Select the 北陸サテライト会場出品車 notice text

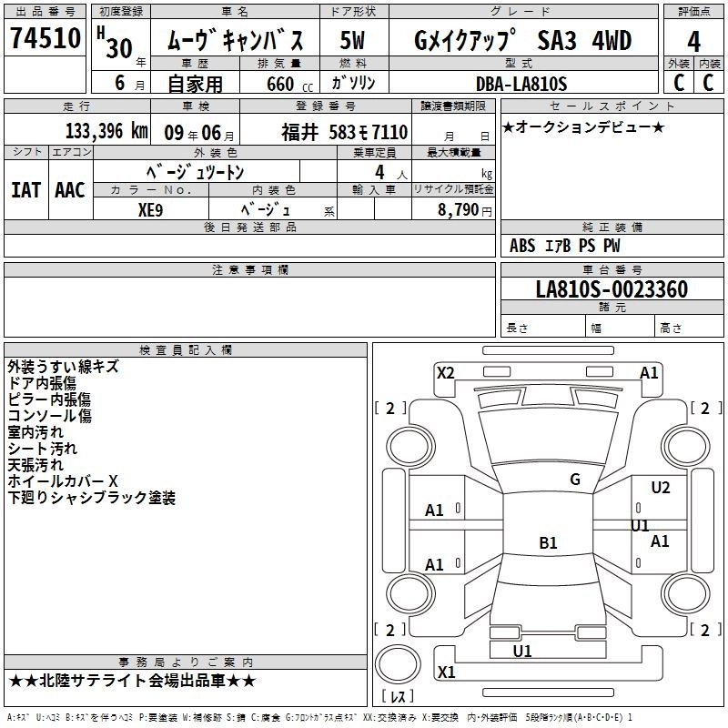[x=132, y=681]
